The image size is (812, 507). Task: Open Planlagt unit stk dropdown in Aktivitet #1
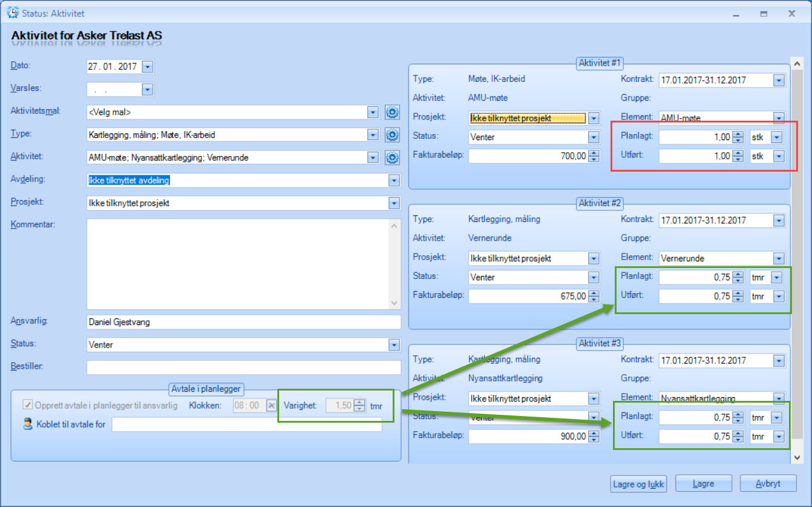(776, 137)
